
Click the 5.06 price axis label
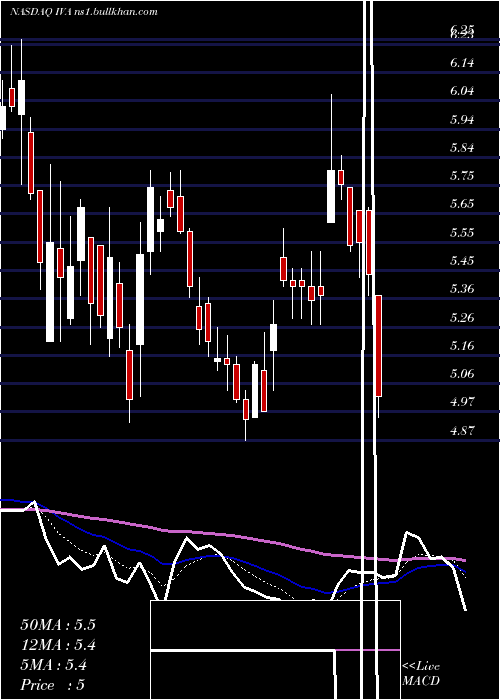click(462, 374)
